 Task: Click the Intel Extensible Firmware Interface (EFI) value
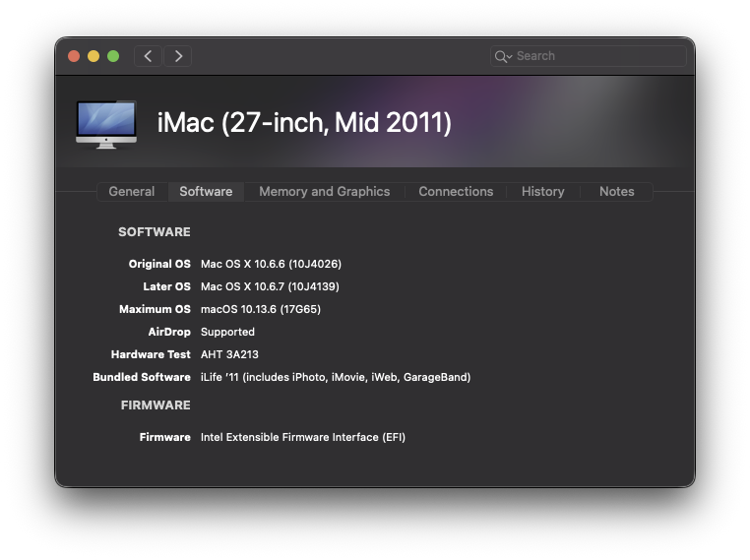pyautogui.click(x=303, y=437)
